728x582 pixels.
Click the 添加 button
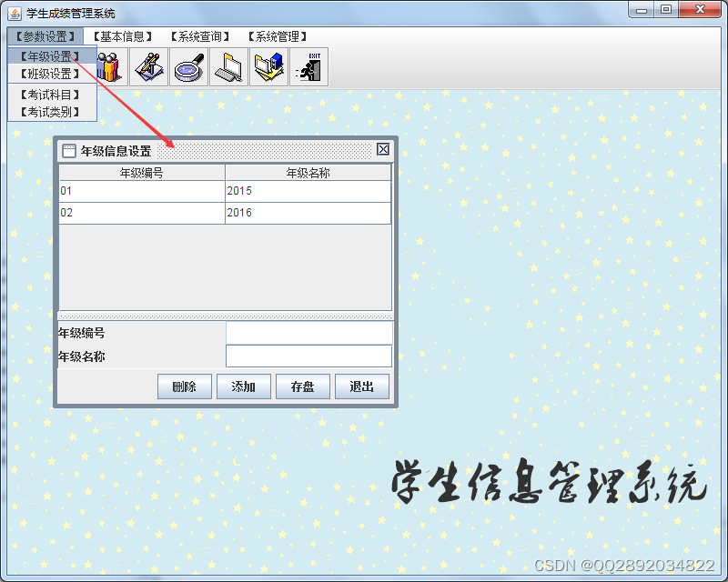(x=244, y=386)
